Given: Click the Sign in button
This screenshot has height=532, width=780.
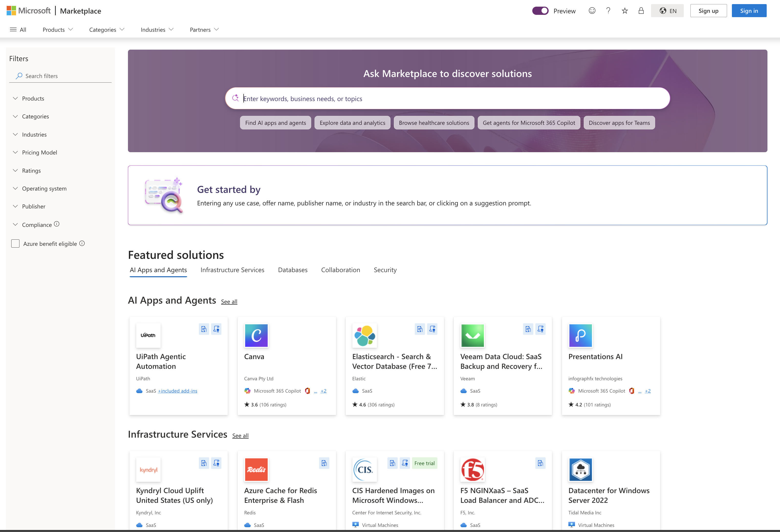Looking at the screenshot, I should (x=749, y=11).
